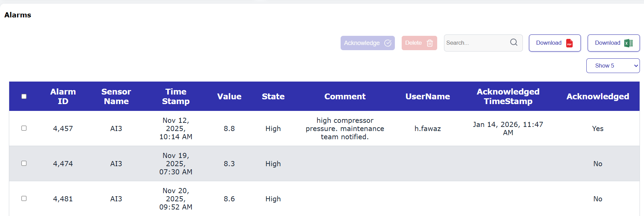Click the red PDF file icon
The height and width of the screenshot is (216, 644).
(569, 43)
